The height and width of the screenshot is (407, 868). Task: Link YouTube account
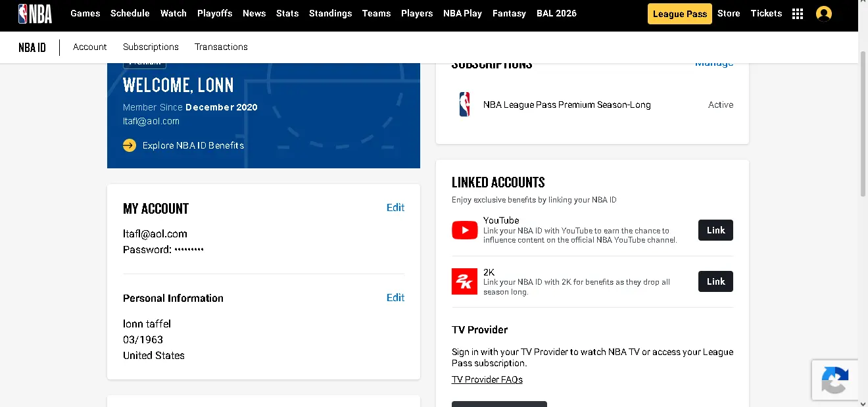(x=715, y=230)
